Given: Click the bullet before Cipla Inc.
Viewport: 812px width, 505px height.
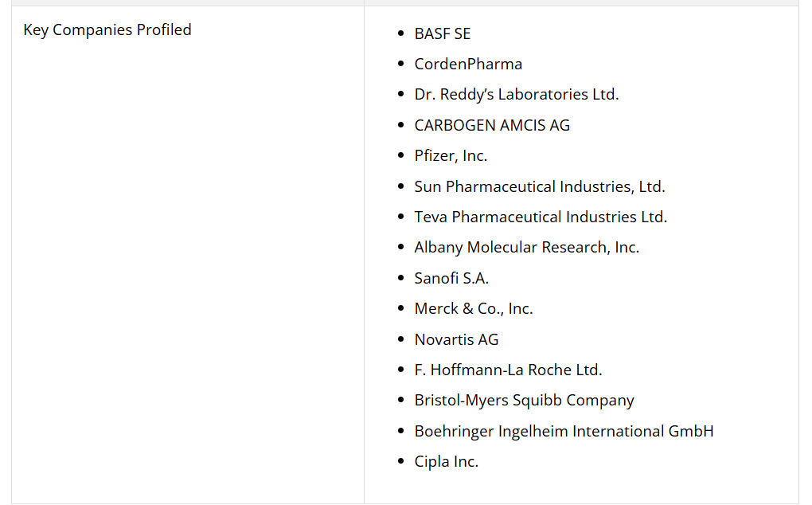Looking at the screenshot, I should click(x=400, y=462).
